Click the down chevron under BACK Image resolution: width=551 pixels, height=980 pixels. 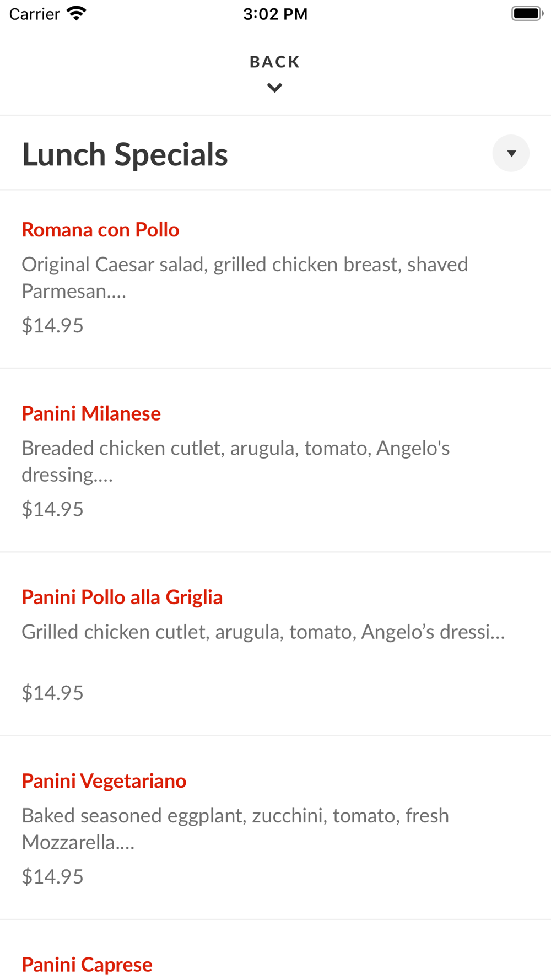274,88
